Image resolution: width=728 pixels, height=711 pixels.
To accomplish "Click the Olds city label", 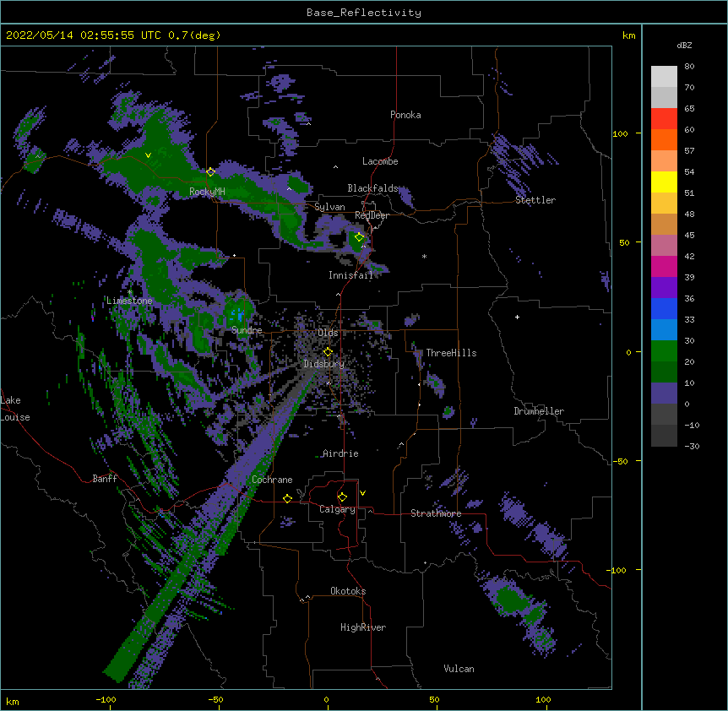I will [328, 333].
